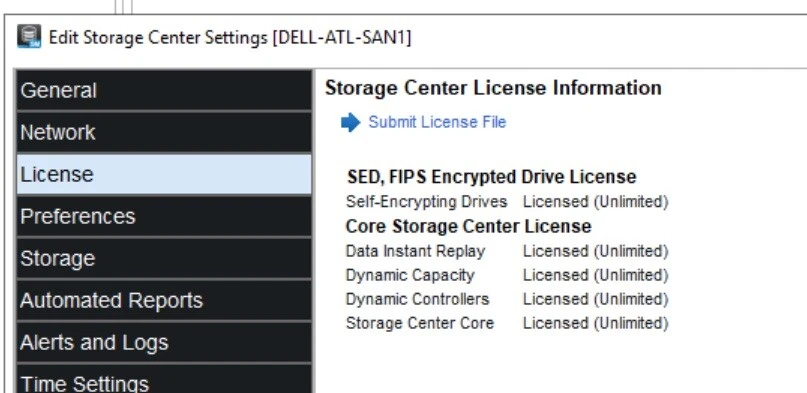The image size is (807, 393).
Task: Click the Storage Center Core label
Action: (x=419, y=323)
